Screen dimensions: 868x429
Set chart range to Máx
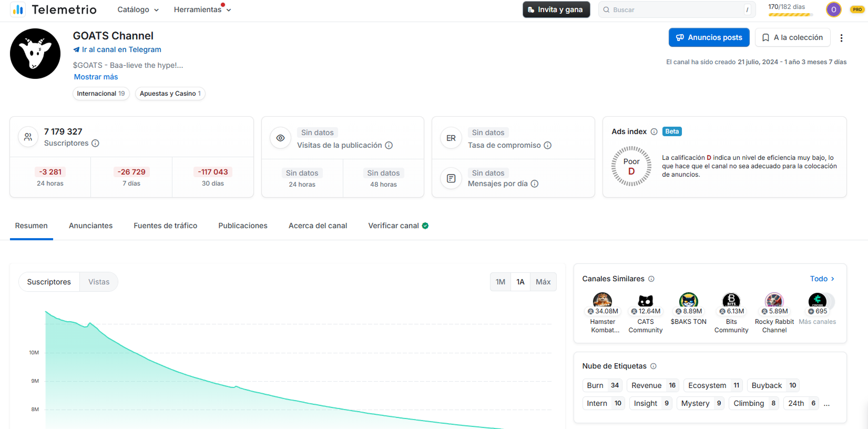(x=543, y=282)
